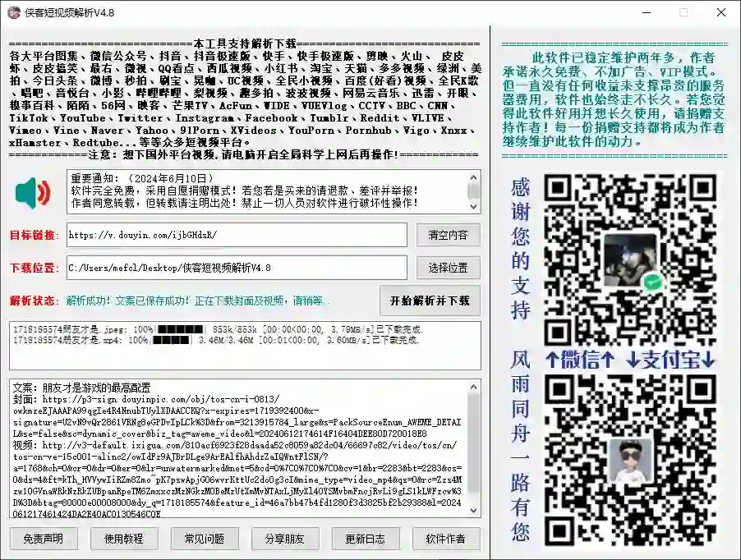Click the 清空内容 button

[x=448, y=235]
